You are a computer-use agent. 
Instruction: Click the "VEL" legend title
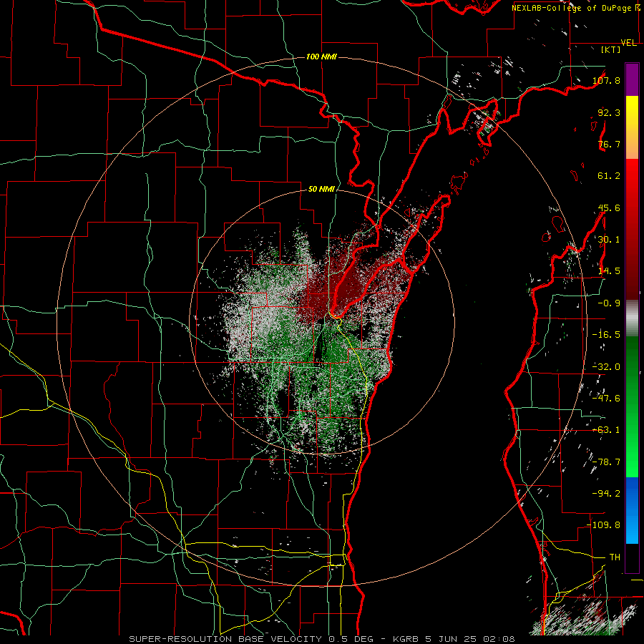629,43
